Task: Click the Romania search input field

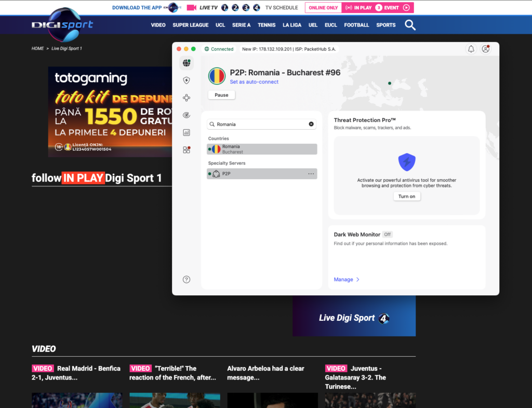Action: pyautogui.click(x=261, y=124)
